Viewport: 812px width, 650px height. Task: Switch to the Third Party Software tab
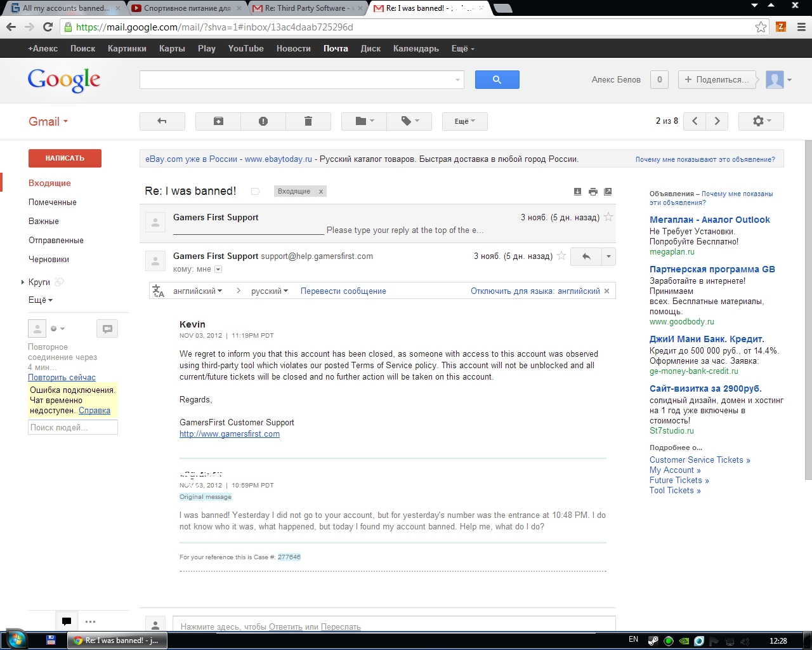click(x=308, y=8)
